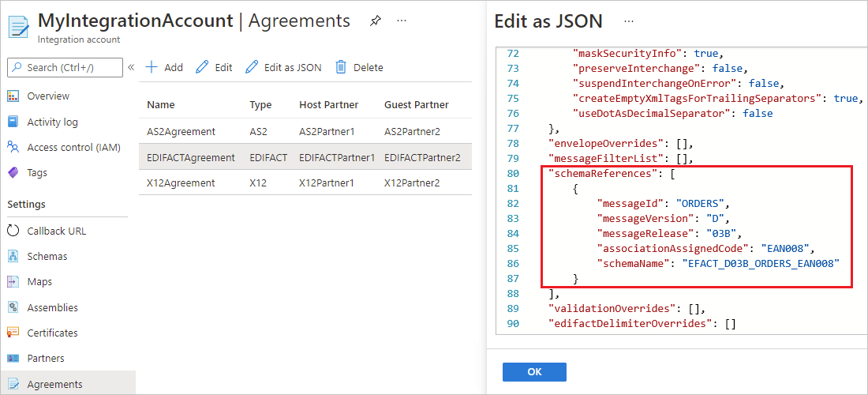Open Overview in sidebar
868x395 pixels.
(48, 96)
